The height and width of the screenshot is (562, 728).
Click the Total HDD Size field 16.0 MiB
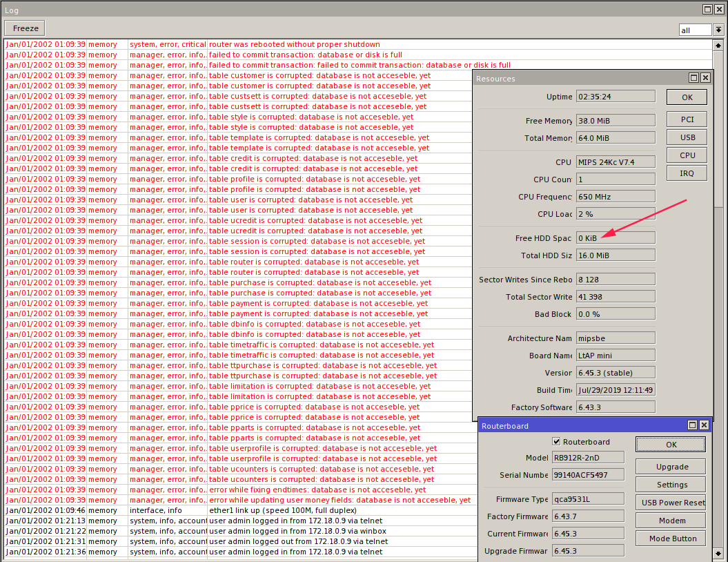click(616, 255)
